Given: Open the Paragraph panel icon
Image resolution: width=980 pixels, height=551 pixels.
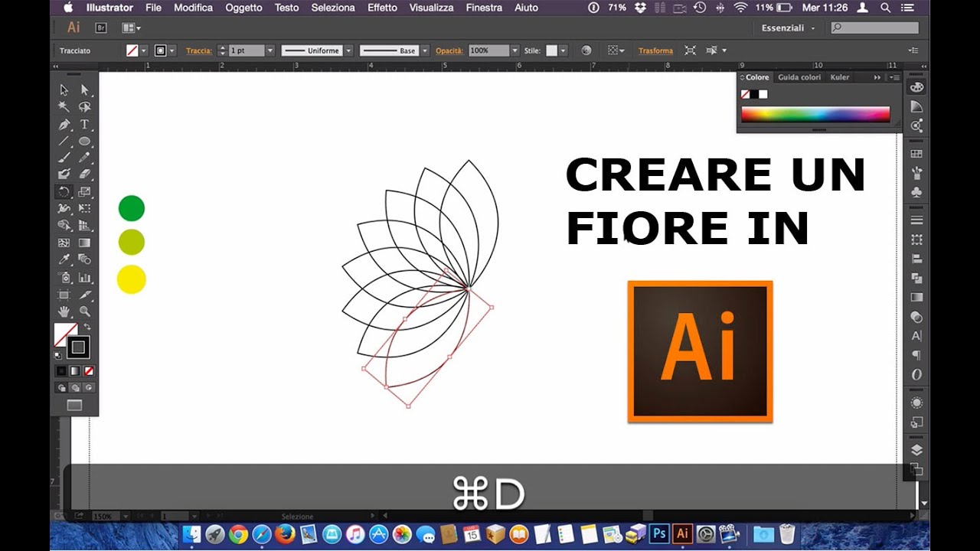Looking at the screenshot, I should click(x=916, y=355).
